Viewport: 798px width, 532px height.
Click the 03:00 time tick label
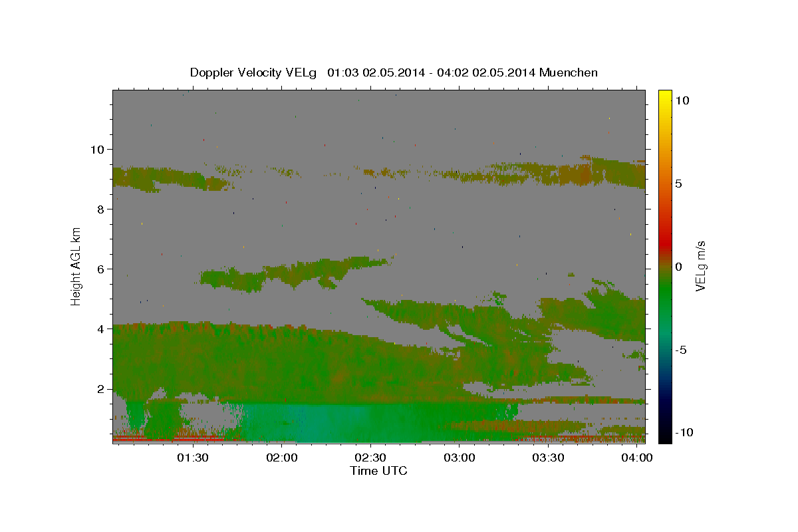[x=459, y=458]
